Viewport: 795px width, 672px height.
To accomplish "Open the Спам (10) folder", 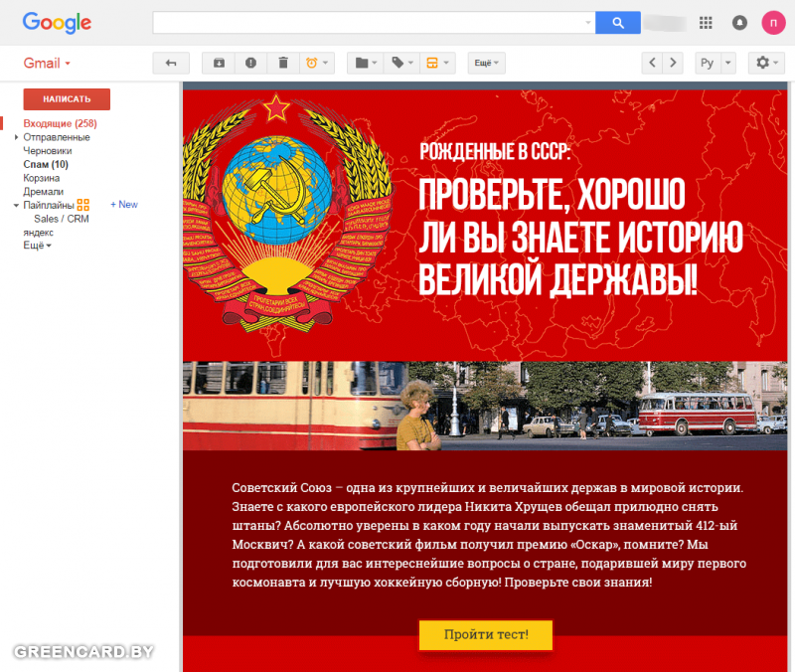I will click(46, 164).
